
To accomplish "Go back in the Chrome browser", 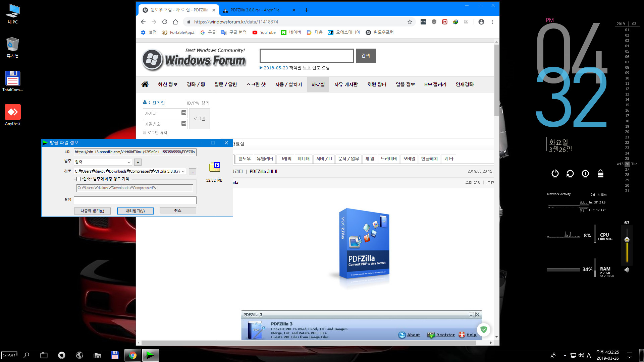I will tap(143, 22).
